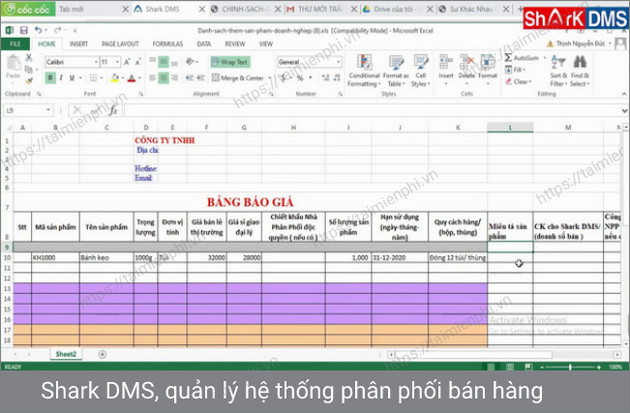Click the Paste icon in Clipboard group
The height and width of the screenshot is (413, 630).
13,67
